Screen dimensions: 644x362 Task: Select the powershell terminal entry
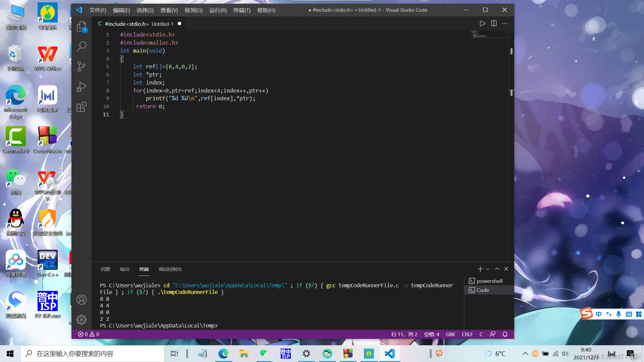[489, 281]
